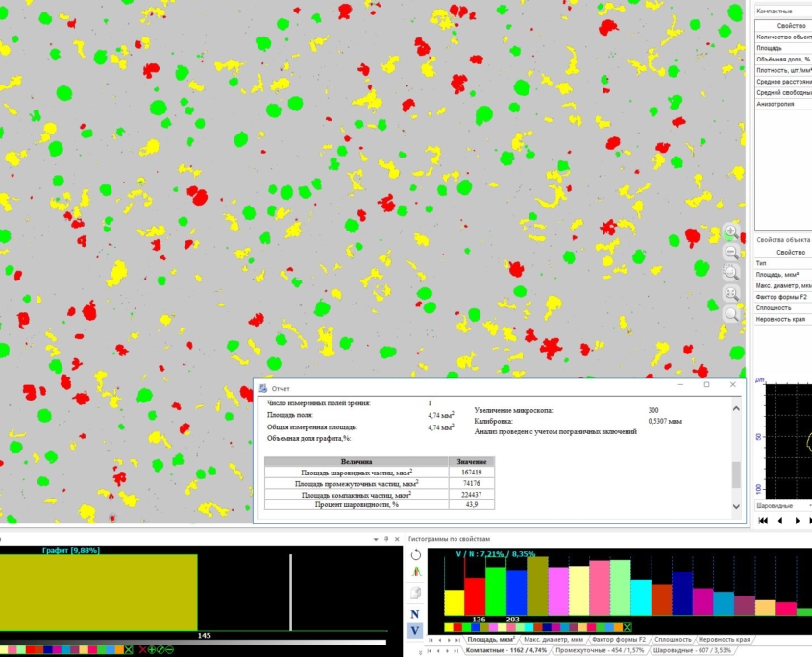The image size is (812, 657).
Task: Click the value 74176 in the report table
Action: (471, 483)
